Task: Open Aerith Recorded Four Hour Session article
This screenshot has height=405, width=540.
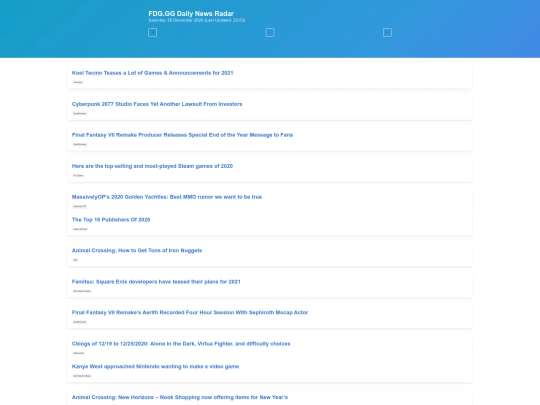Action: click(x=190, y=312)
